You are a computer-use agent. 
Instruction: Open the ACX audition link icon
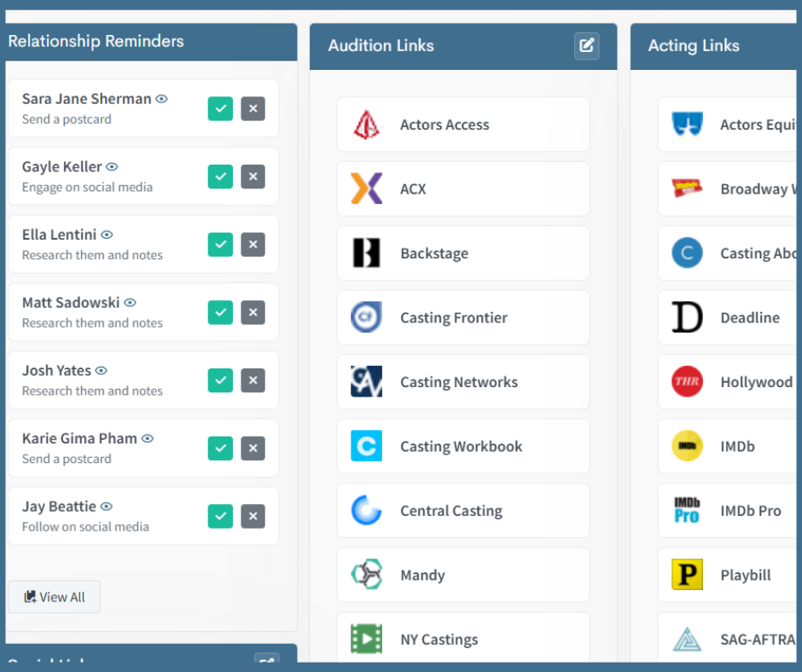[366, 188]
